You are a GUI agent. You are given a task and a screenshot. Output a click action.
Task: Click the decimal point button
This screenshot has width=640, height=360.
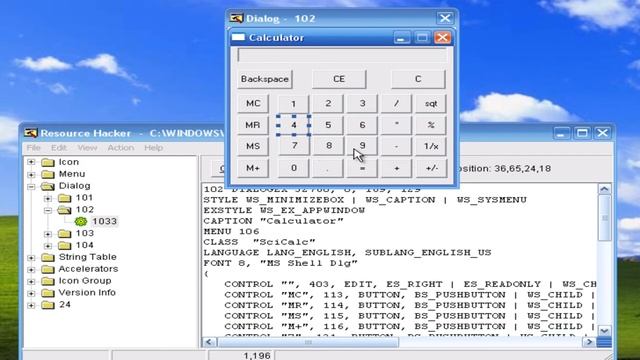(x=328, y=168)
